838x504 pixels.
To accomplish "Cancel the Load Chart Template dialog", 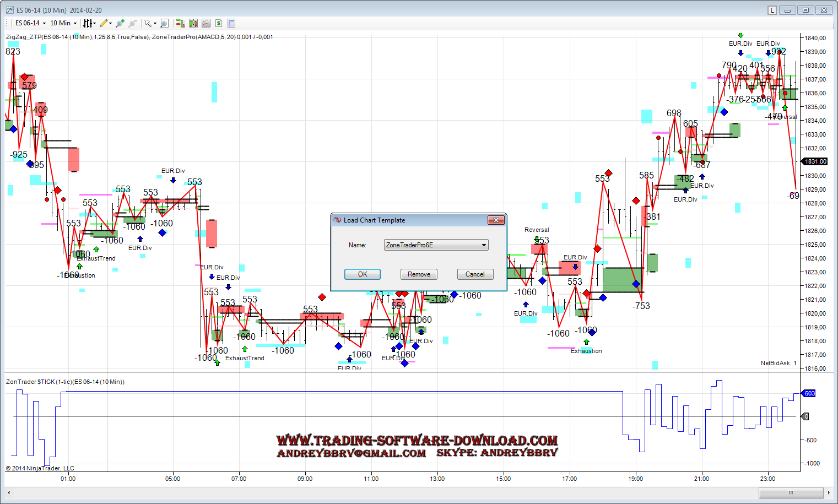I will tap(475, 274).
